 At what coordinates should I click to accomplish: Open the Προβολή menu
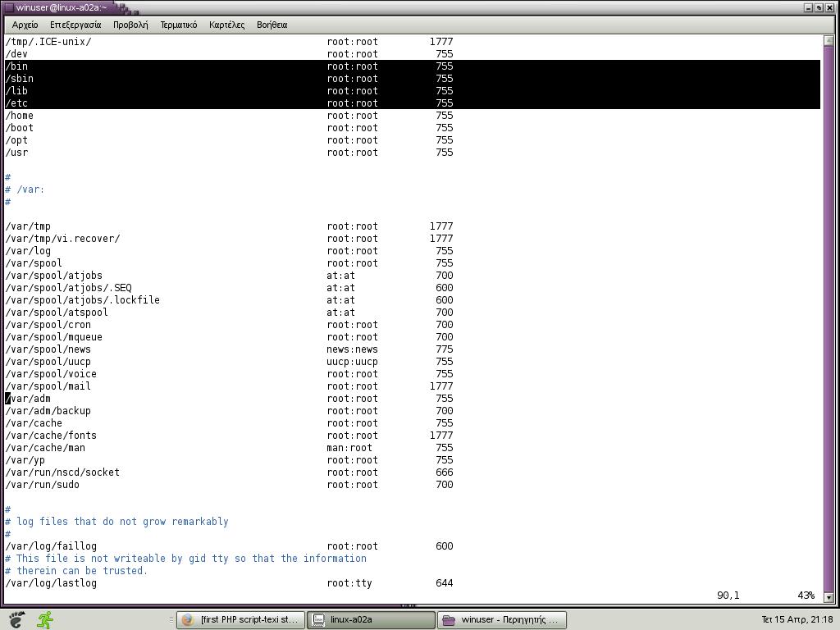[x=130, y=25]
